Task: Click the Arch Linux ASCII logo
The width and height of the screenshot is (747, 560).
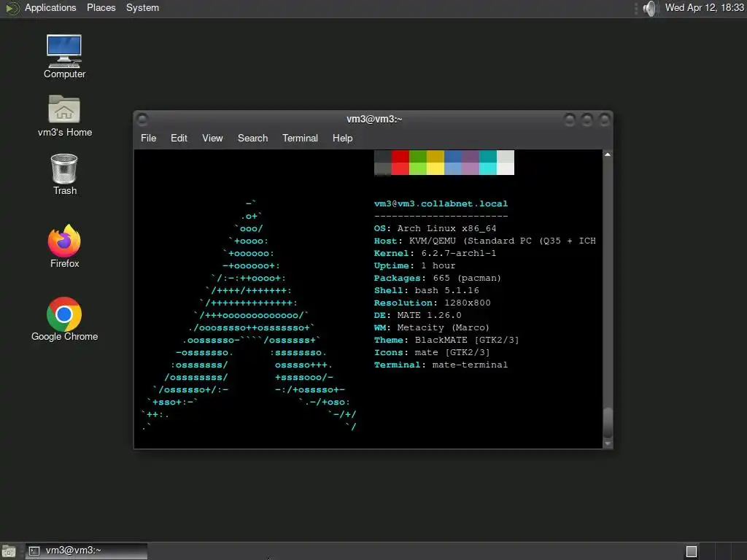Action: pyautogui.click(x=249, y=315)
